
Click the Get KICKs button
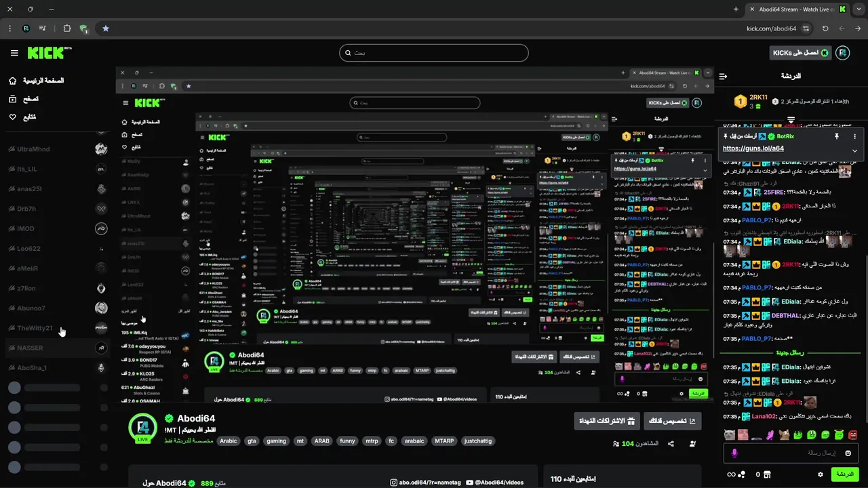[800, 53]
